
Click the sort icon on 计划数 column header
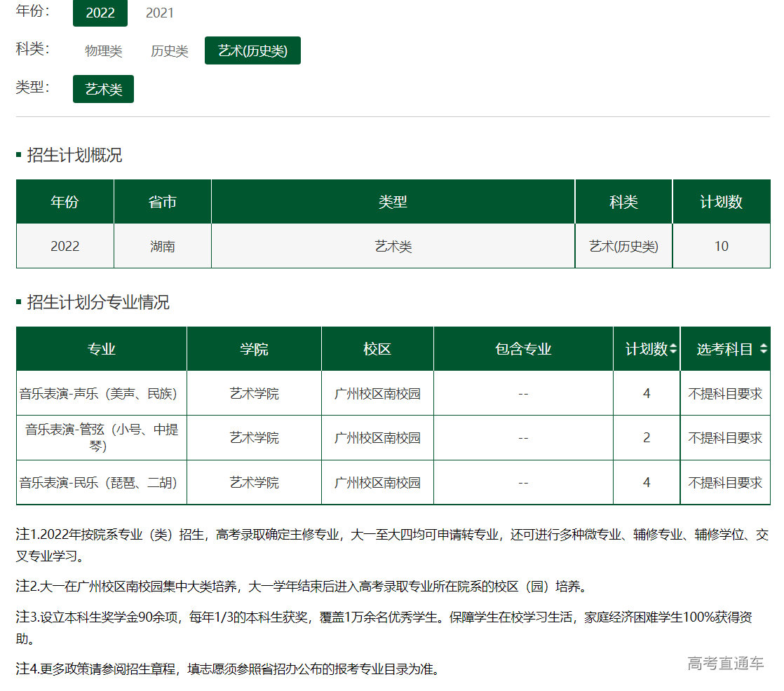point(672,348)
